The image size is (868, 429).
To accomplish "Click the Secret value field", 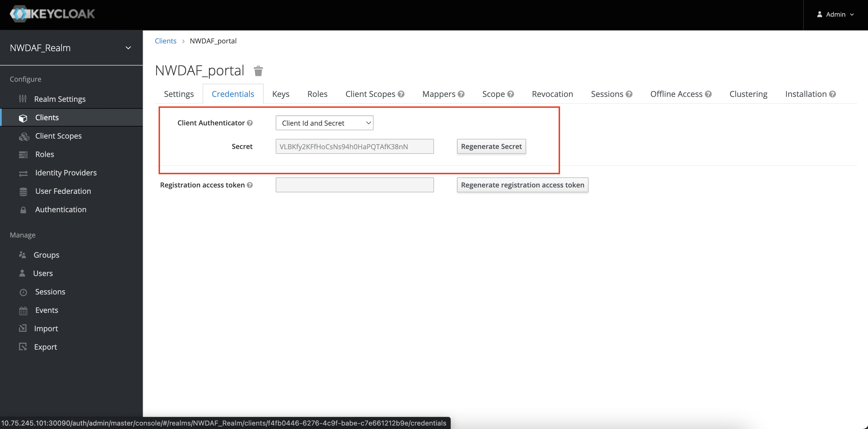I will click(355, 146).
